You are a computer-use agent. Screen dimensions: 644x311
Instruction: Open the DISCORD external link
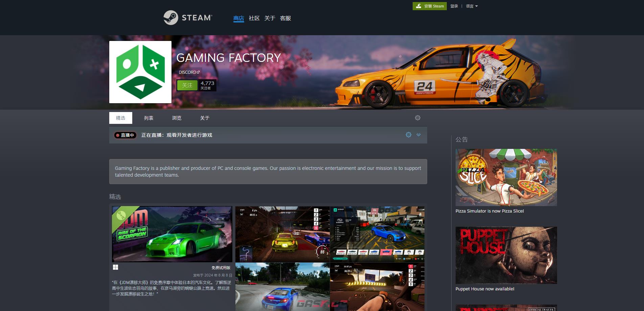tap(189, 72)
